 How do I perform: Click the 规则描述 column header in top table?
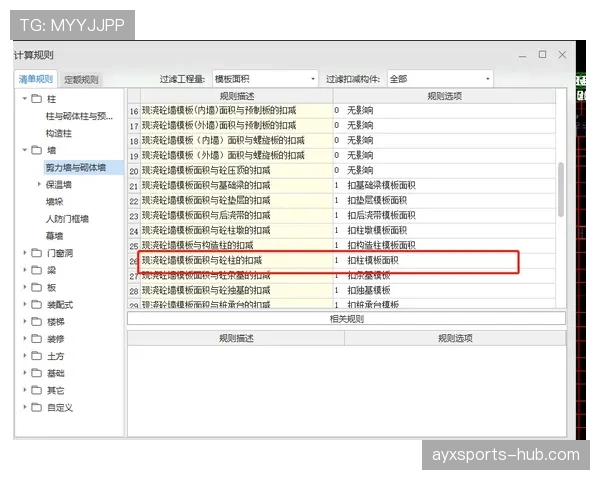[237, 96]
